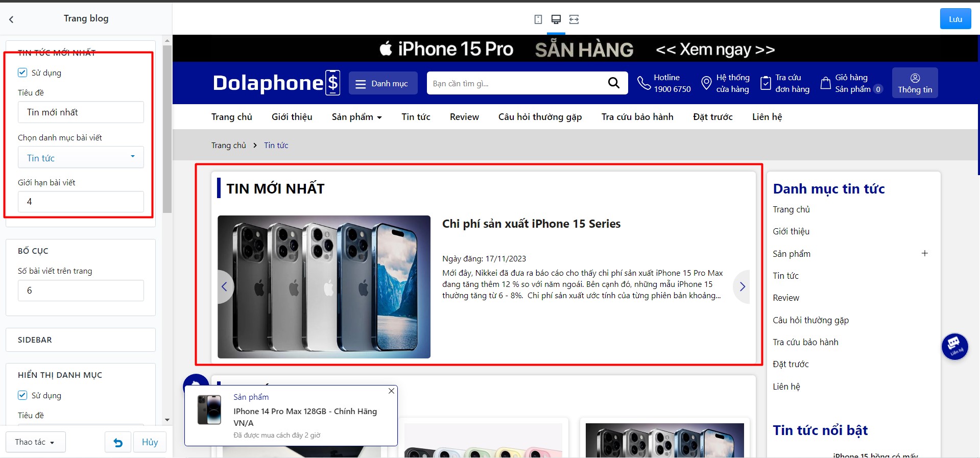This screenshot has width=980, height=458.
Task: Click the iPhone 14 Pro Max popup thumbnail
Action: 209,409
